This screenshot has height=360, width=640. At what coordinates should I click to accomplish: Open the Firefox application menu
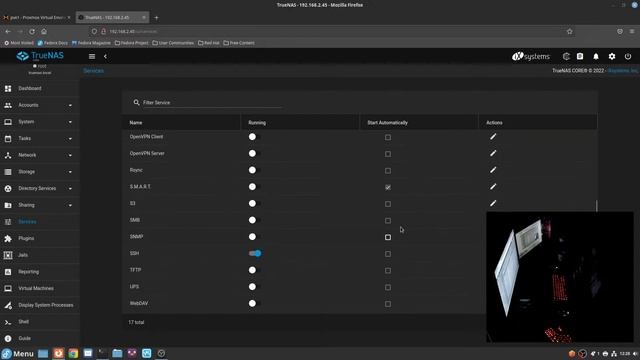coord(632,31)
